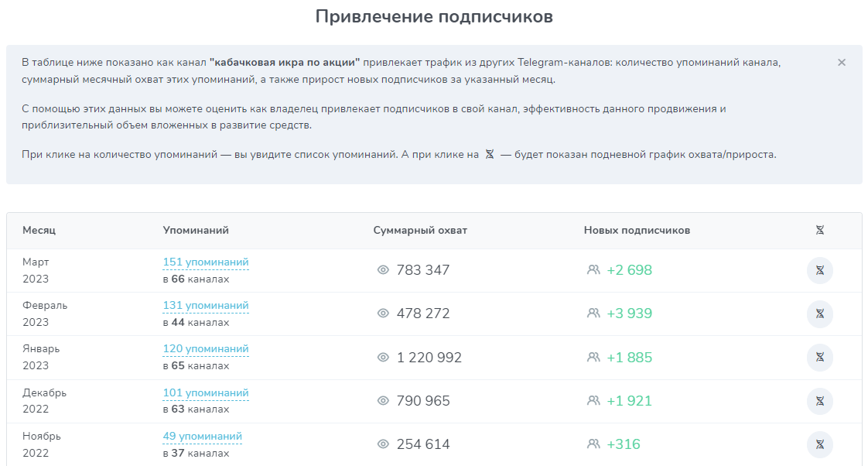This screenshot has height=466, width=868.
Task: Open daily chart for February 2023
Action: click(819, 314)
